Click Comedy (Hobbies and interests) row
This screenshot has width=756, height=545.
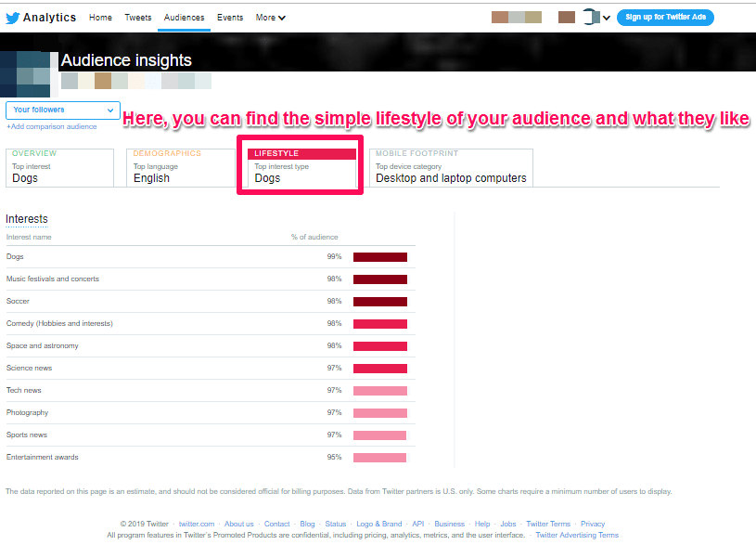click(211, 323)
